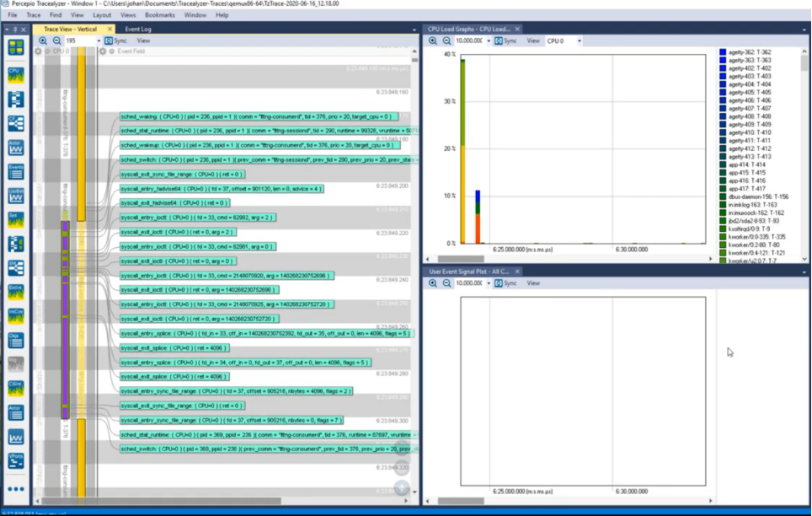Screen dimensions: 812x516
Task: Open the Layout menu
Action: coord(101,15)
